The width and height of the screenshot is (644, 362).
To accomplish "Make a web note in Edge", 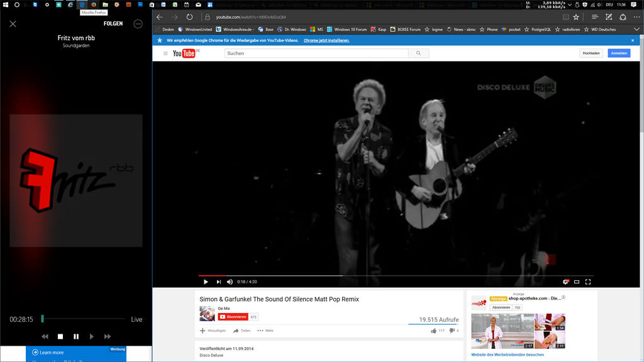I will pos(609,17).
